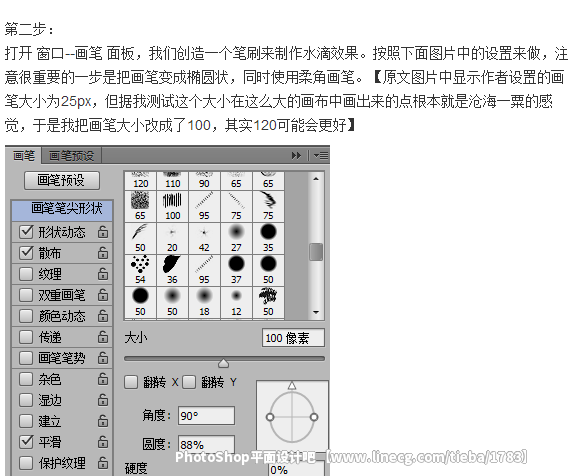Click lock icon beside 平滑

(103, 442)
